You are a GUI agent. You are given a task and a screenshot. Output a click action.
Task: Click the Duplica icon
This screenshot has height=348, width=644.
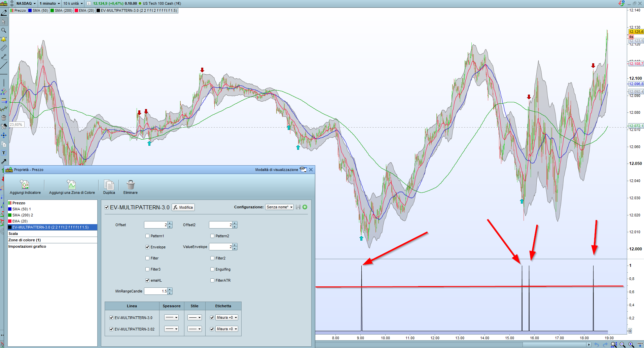click(x=109, y=185)
